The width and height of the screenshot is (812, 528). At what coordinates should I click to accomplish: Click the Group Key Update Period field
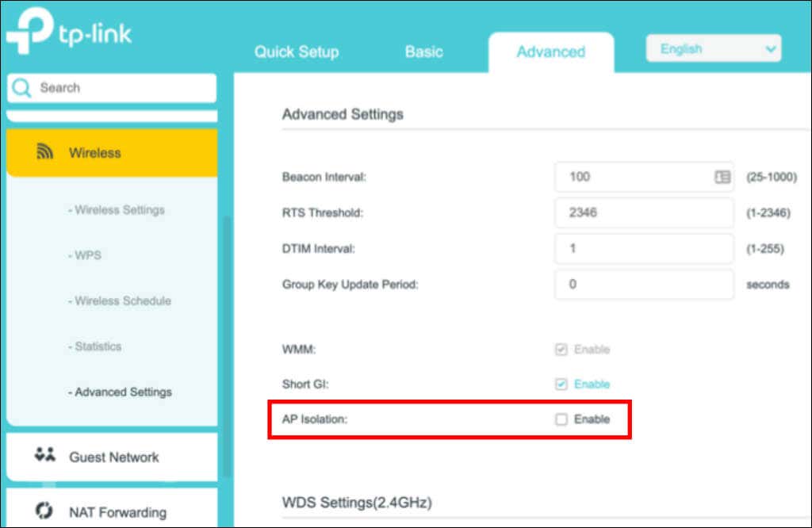[643, 285]
